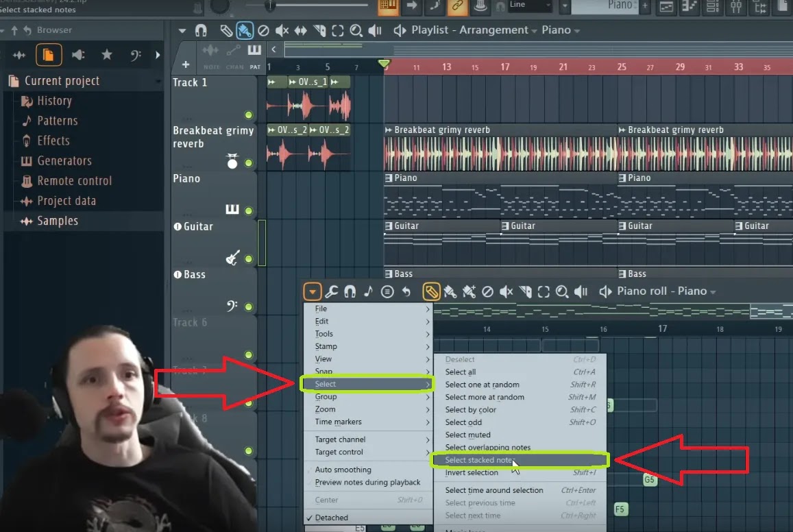Viewport: 793px width, 532px height.
Task: Select the Delete tool in Piano roll toolbar
Action: [487, 291]
